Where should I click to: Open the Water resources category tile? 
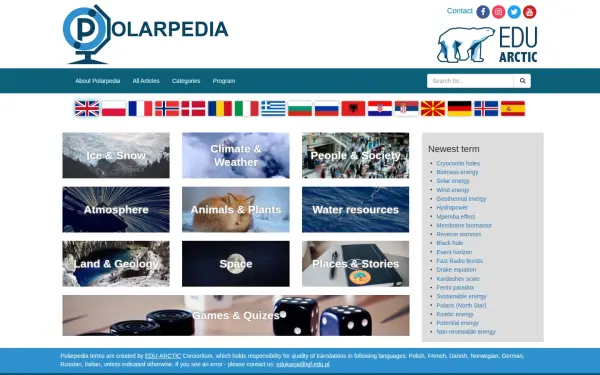pyautogui.click(x=355, y=209)
